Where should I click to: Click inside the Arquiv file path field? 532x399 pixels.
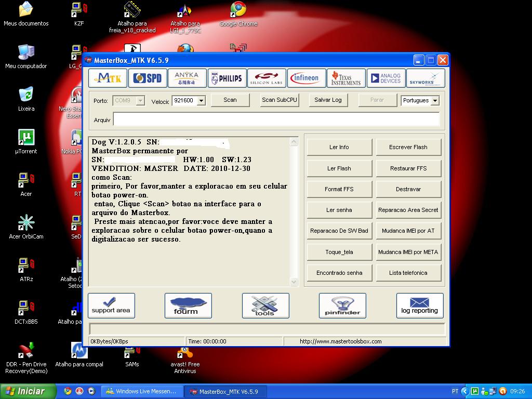(x=276, y=119)
